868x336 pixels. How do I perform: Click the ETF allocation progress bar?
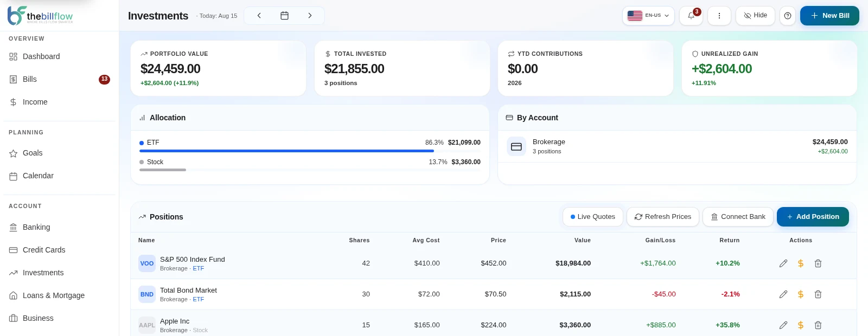(x=310, y=151)
